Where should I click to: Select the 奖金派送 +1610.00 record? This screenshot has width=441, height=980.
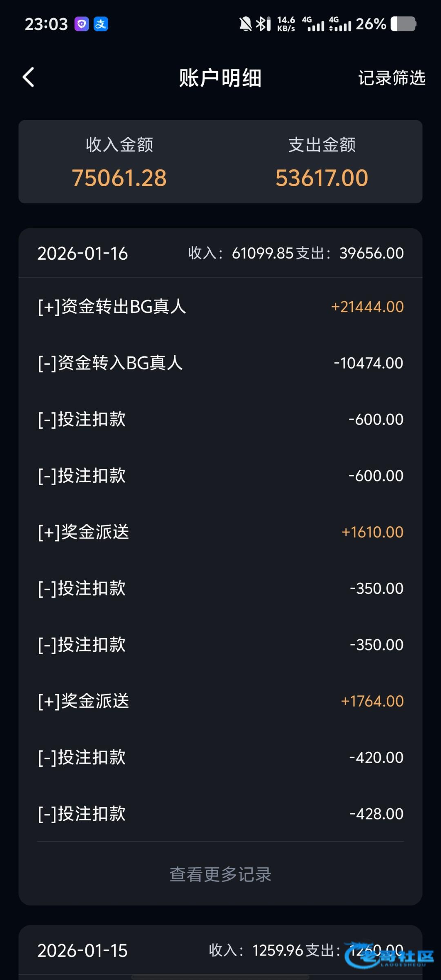click(x=220, y=532)
